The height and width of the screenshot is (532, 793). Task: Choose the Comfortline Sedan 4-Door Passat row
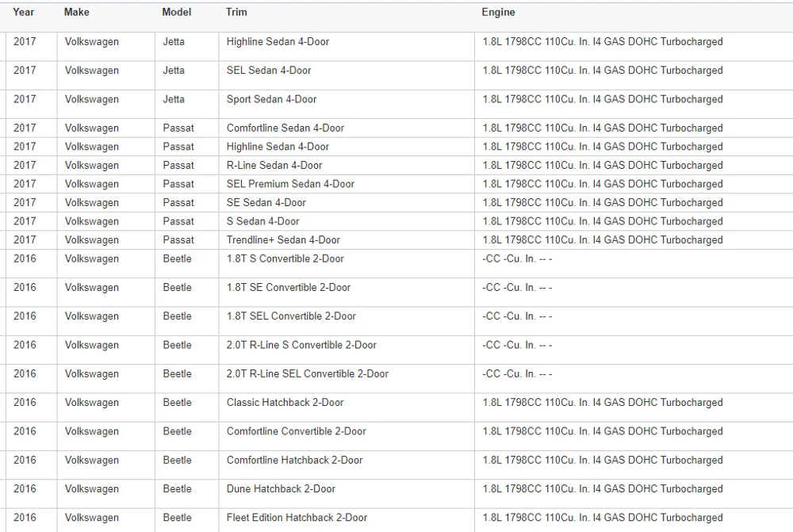tap(285, 128)
